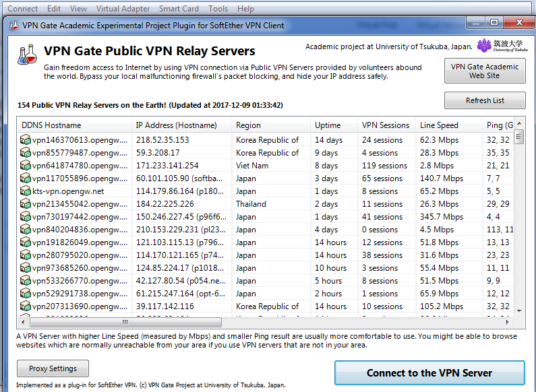
Task: Select IP address 218.52.35.153
Action: (x=162, y=140)
